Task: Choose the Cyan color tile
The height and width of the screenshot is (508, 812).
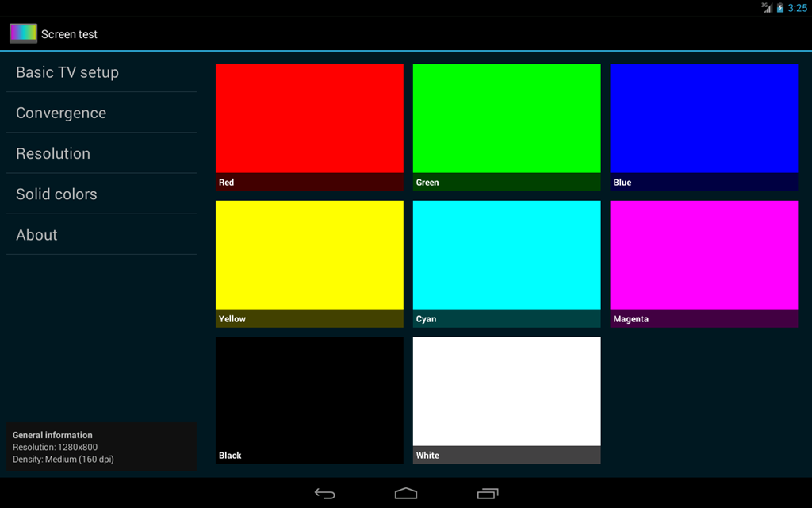Action: 507,264
